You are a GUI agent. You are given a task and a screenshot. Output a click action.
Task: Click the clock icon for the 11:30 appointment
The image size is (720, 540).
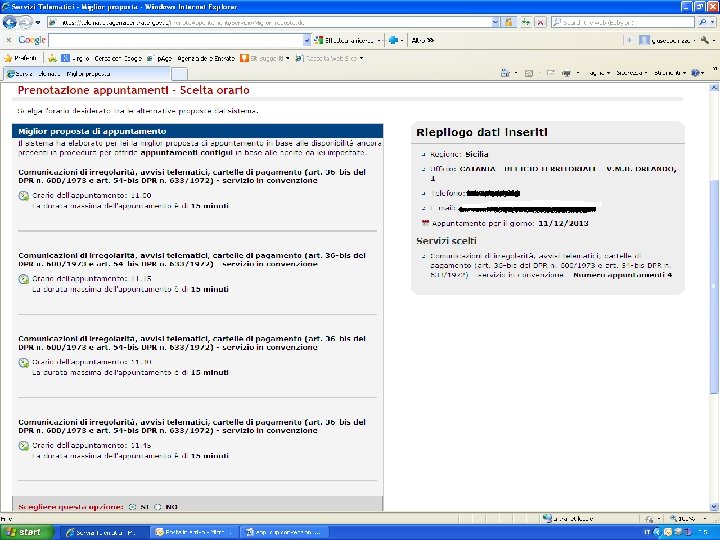pyautogui.click(x=23, y=363)
